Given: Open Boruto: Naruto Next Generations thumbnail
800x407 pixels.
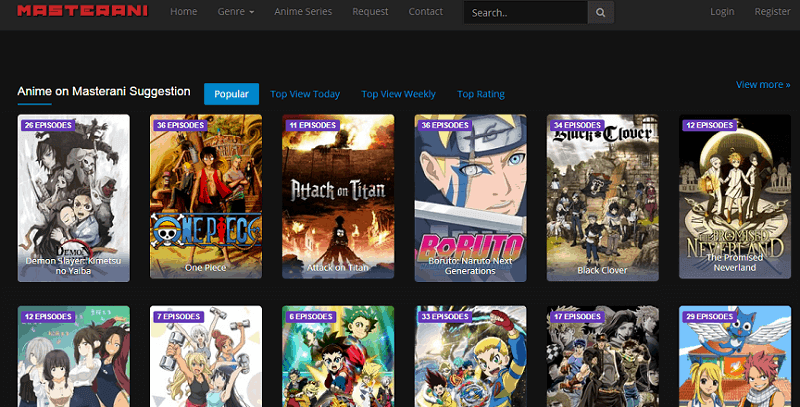Looking at the screenshot, I should 470,197.
